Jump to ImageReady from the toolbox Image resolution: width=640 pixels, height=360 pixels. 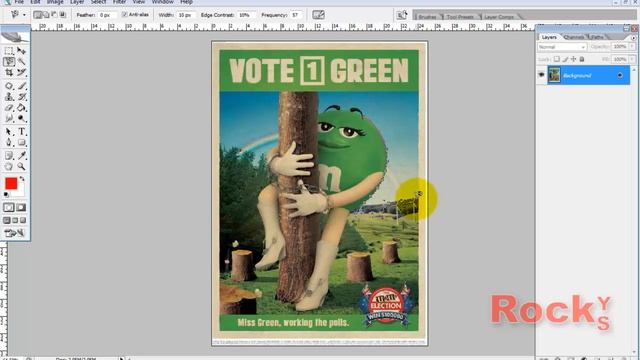tap(14, 233)
